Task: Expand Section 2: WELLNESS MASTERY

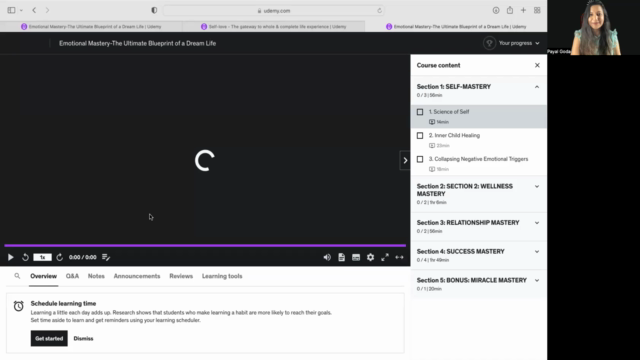Action: pos(537,187)
